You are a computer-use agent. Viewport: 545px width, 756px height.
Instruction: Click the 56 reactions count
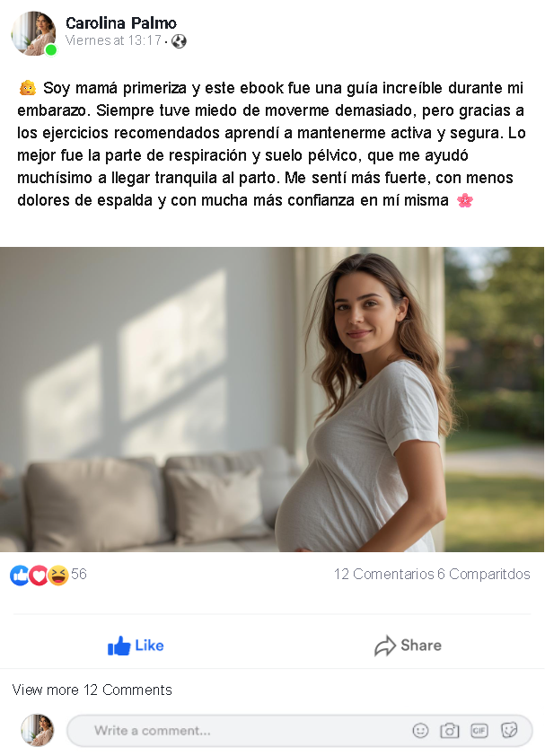pyautogui.click(x=79, y=574)
